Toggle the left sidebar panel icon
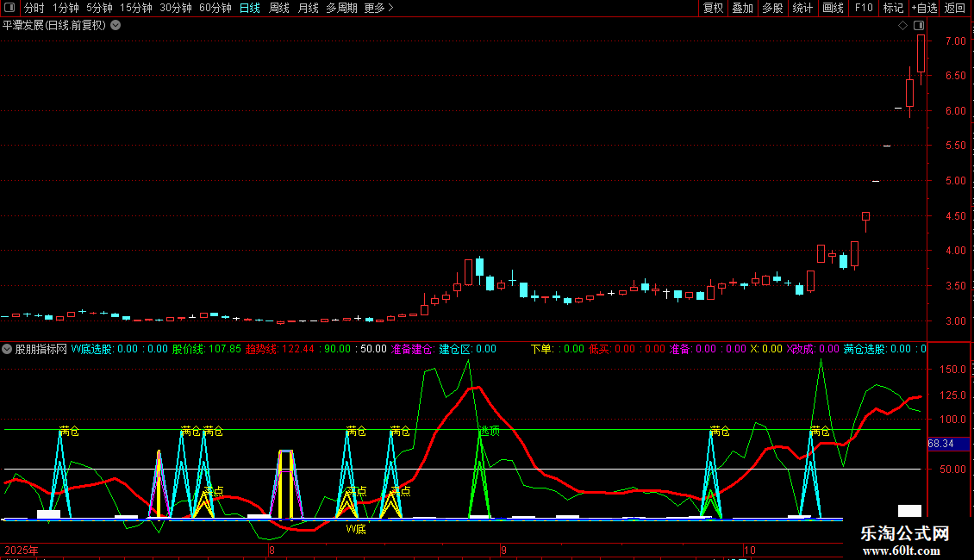Viewport: 974px width, 560px height. pos(9,8)
